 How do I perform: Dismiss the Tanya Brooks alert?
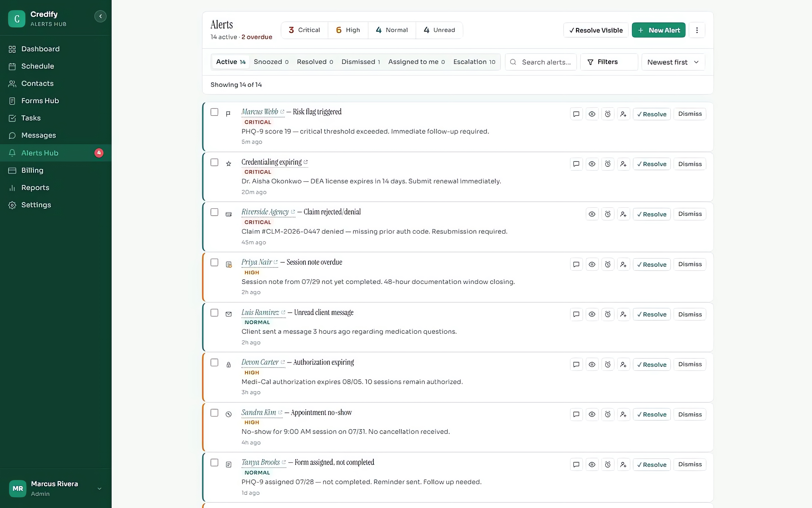690,464
